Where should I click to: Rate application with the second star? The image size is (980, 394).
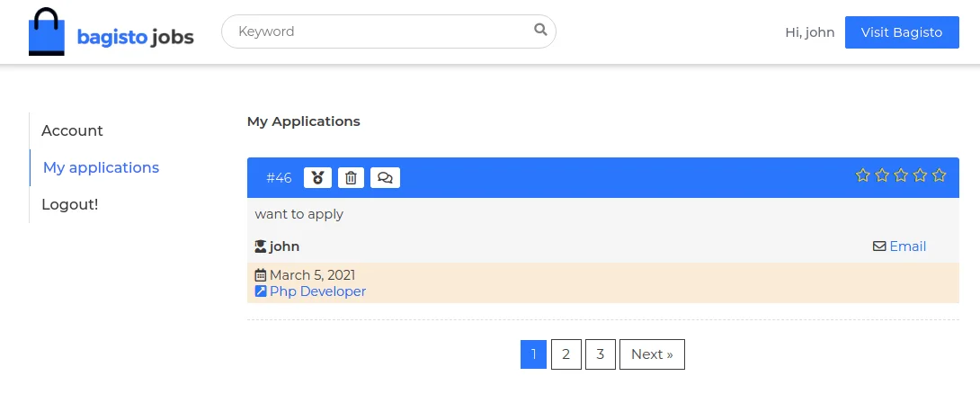point(882,175)
